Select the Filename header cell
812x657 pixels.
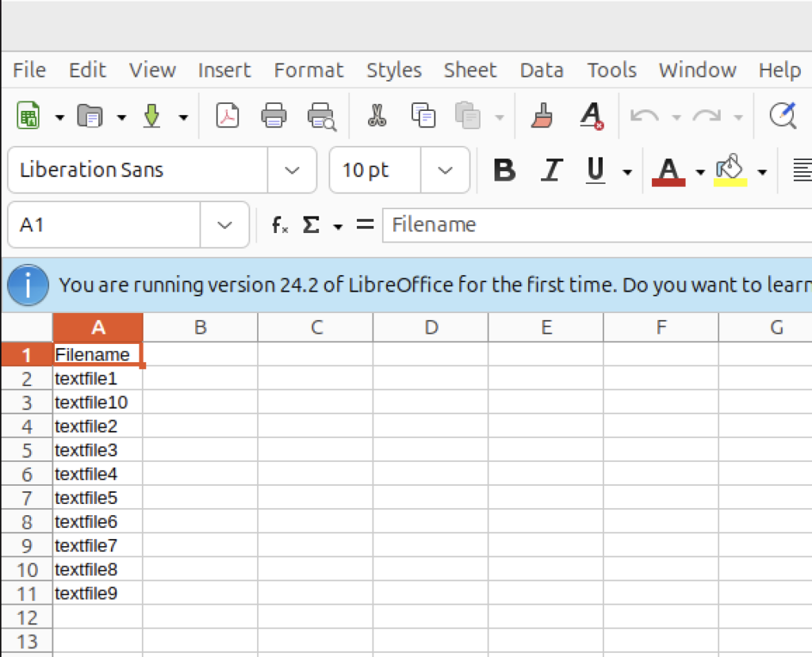98,354
